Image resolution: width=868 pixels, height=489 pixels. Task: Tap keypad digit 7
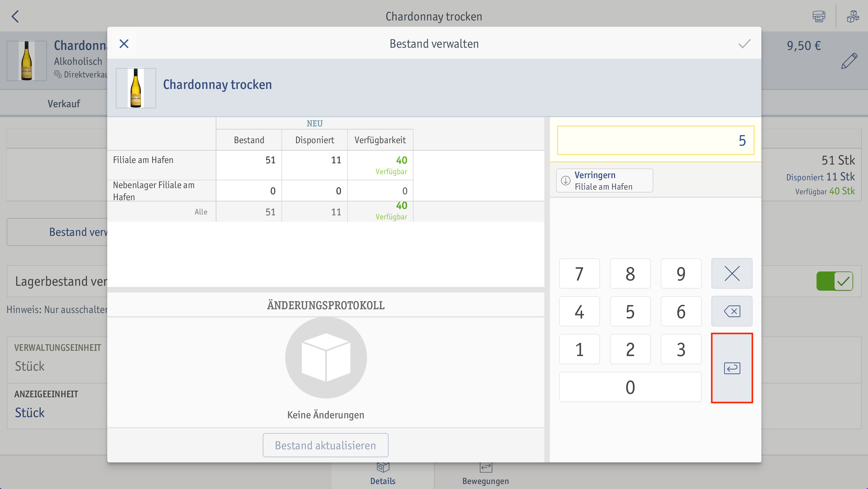click(579, 273)
